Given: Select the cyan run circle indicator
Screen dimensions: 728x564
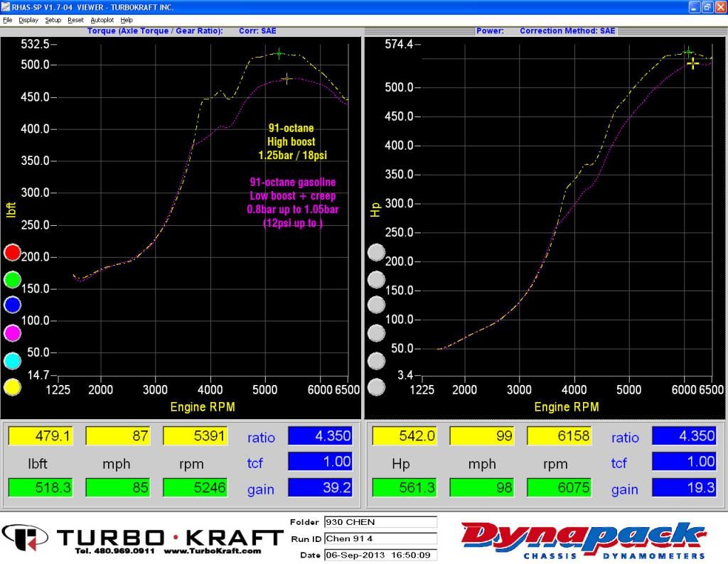Looking at the screenshot, I should [12, 360].
